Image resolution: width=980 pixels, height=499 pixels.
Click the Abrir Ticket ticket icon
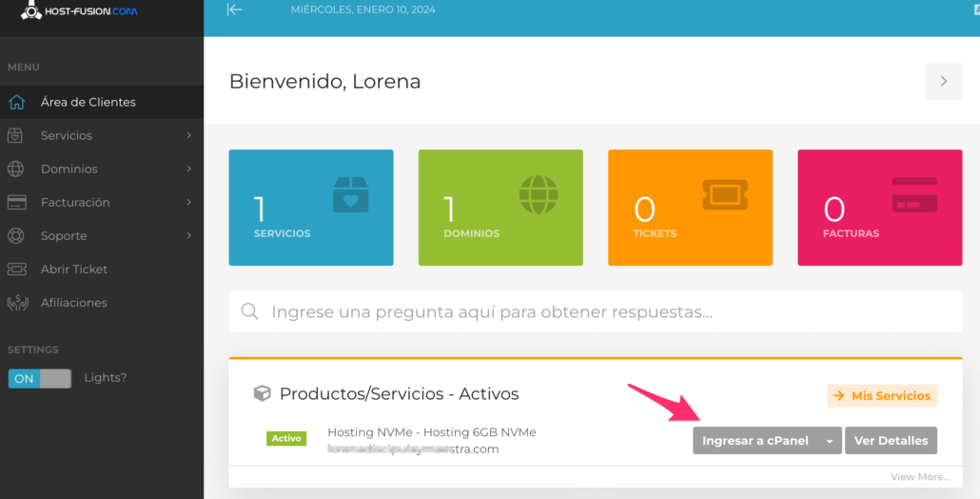tap(16, 269)
